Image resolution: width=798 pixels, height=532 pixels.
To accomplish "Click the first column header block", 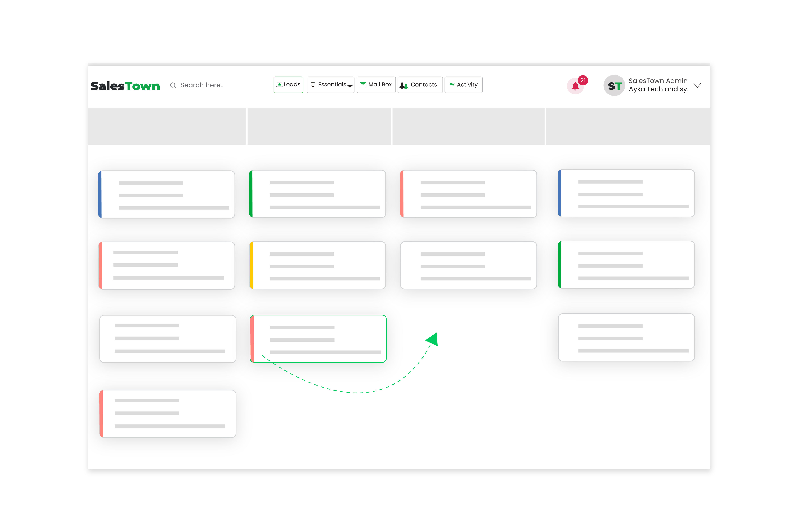I will [x=167, y=126].
